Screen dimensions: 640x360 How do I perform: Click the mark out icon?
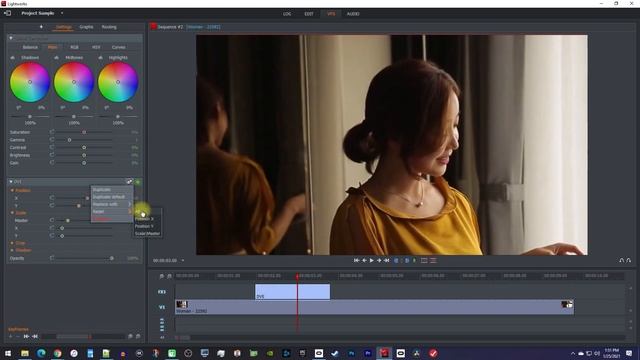coord(407,260)
